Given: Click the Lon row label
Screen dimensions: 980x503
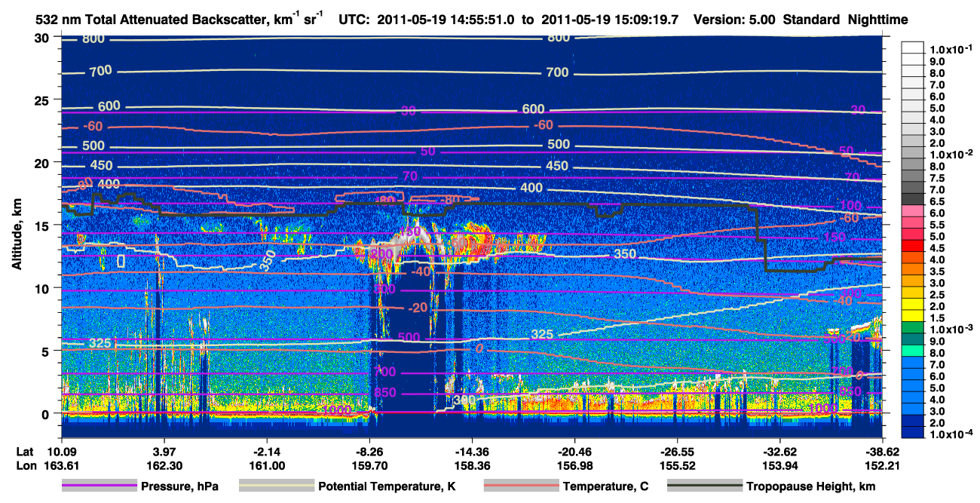Looking at the screenshot, I should tap(26, 466).
